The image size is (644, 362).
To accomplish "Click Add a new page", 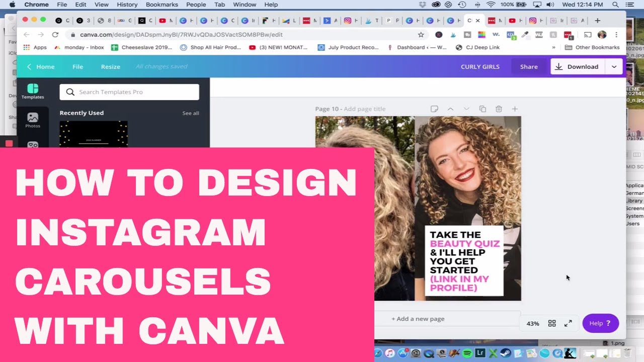I will [418, 319].
